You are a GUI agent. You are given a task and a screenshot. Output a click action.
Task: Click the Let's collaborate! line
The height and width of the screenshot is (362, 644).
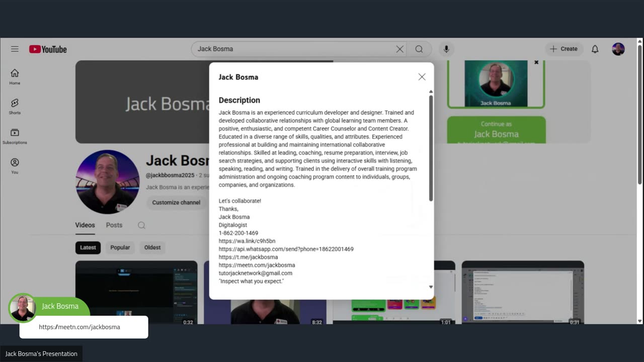[239, 201]
